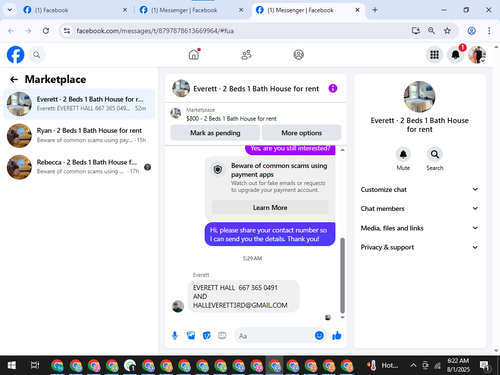Image resolution: width=500 pixels, height=375 pixels.
Task: Open the taskbar clock showing 6:22 AM
Action: coord(458,365)
